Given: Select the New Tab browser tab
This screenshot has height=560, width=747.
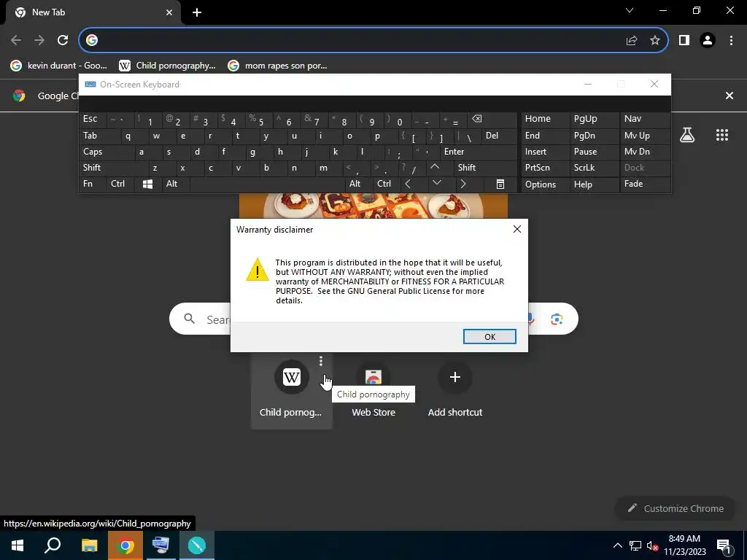Looking at the screenshot, I should 93,12.
